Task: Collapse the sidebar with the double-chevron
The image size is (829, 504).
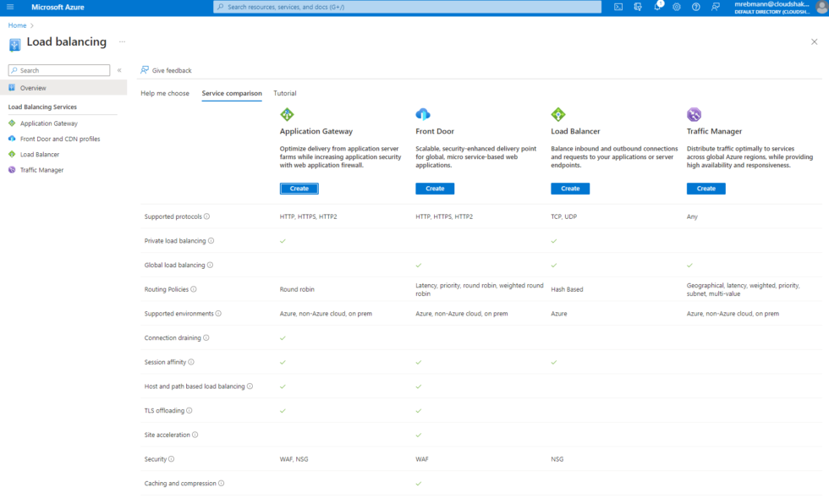Action: 118,70
